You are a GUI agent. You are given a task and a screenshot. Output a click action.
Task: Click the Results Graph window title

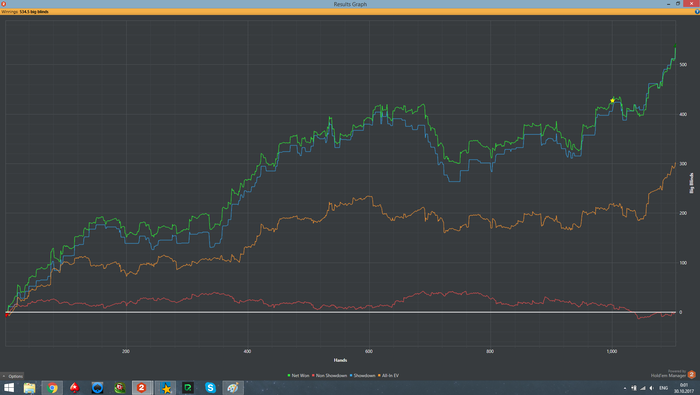350,4
